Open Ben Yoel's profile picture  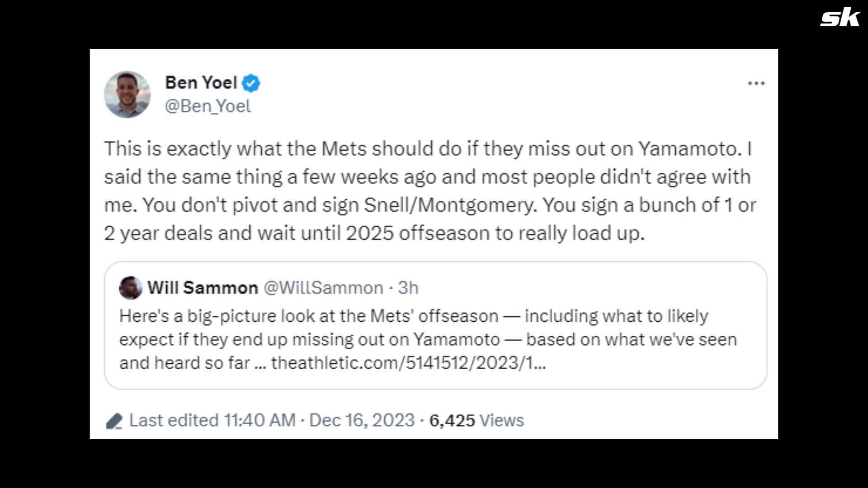click(127, 94)
